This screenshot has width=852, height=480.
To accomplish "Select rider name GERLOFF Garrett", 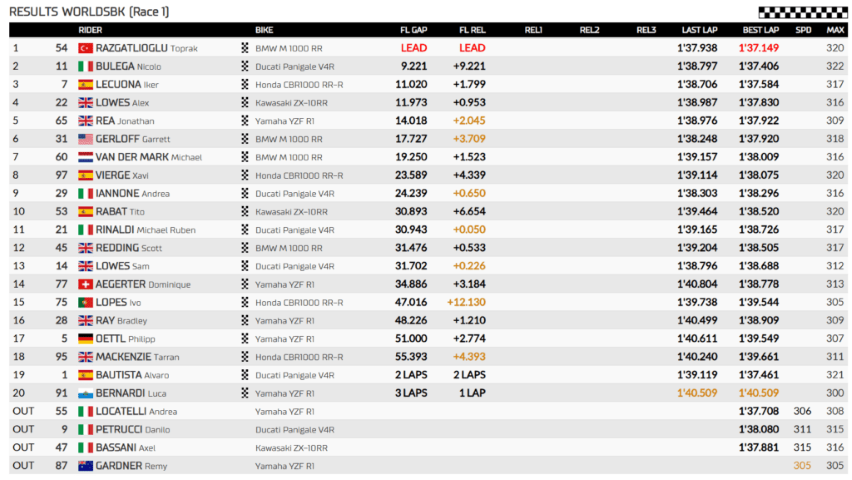I will point(133,139).
